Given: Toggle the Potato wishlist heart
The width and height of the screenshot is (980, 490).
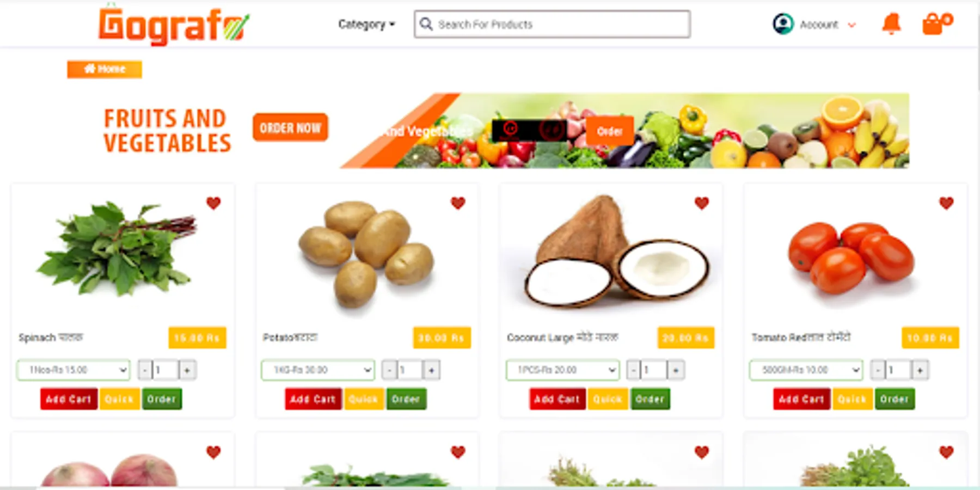Looking at the screenshot, I should click(x=458, y=203).
